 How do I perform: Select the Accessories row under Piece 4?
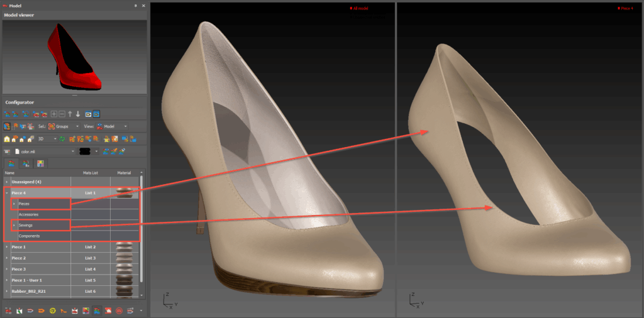[x=29, y=214]
